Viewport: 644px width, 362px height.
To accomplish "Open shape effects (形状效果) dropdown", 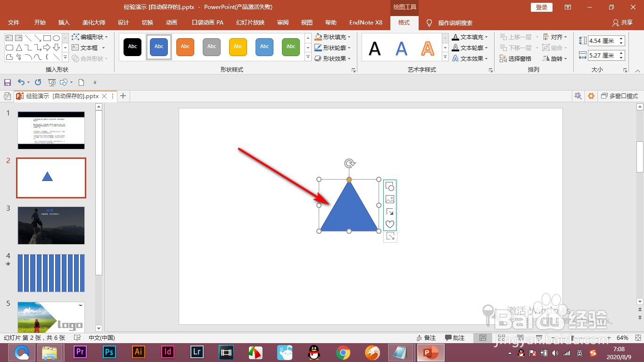I will [333, 58].
